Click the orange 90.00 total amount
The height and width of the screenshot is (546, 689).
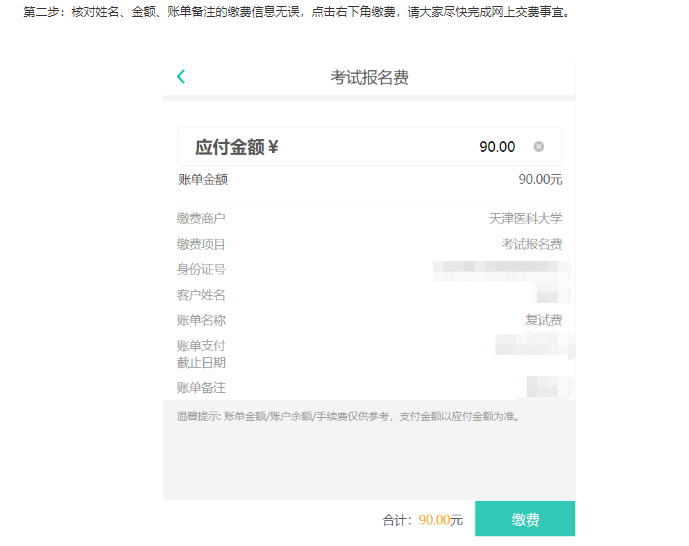434,520
